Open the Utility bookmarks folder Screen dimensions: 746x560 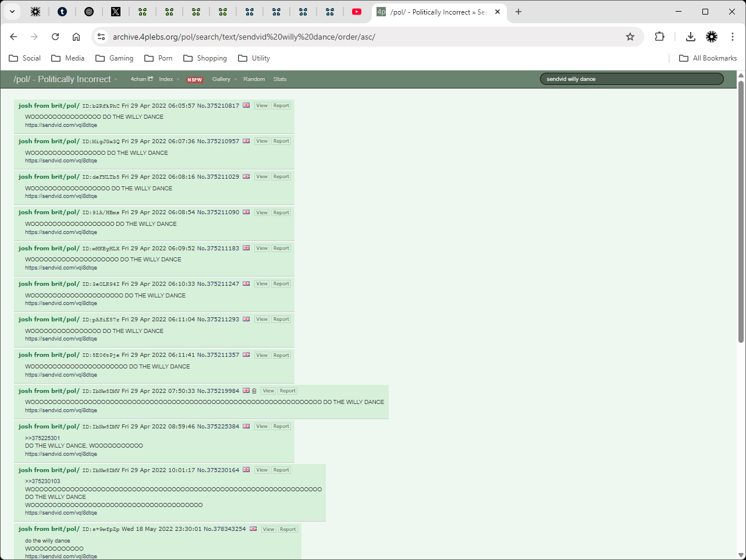click(x=254, y=58)
